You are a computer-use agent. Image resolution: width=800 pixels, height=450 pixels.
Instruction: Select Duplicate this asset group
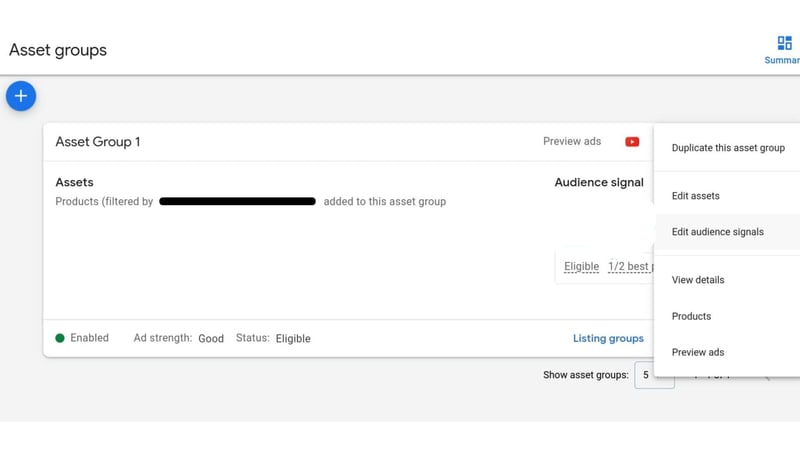728,148
